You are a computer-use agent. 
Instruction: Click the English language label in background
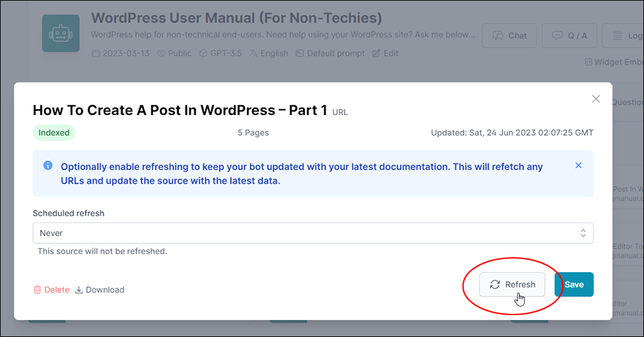(x=269, y=53)
